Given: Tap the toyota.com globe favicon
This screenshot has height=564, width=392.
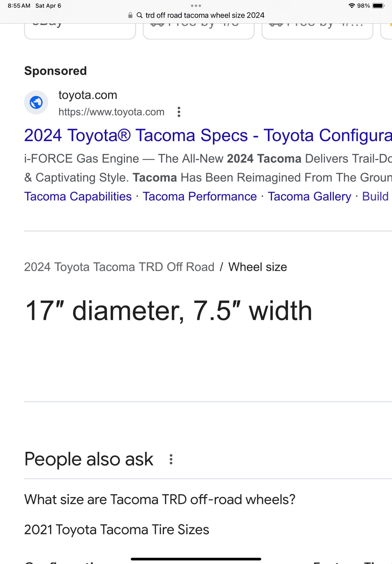Looking at the screenshot, I should 36,102.
